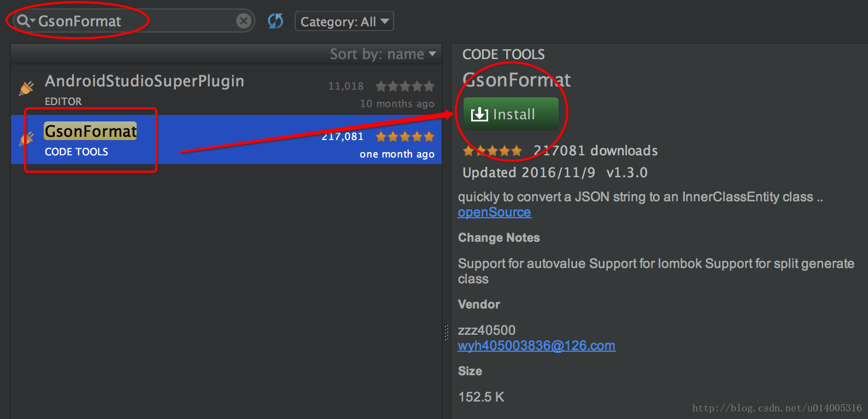Screen dimensions: 868x419
Task: Click the '10 months ago' text
Action: point(397,104)
